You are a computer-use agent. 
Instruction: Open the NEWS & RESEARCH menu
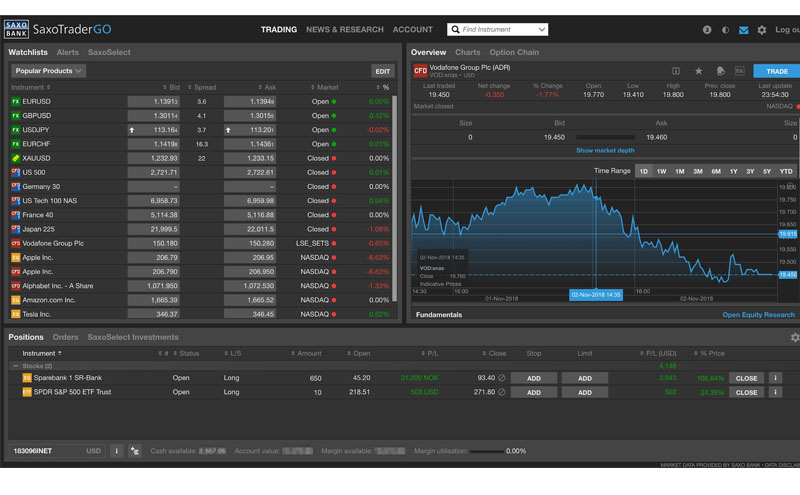(x=344, y=30)
